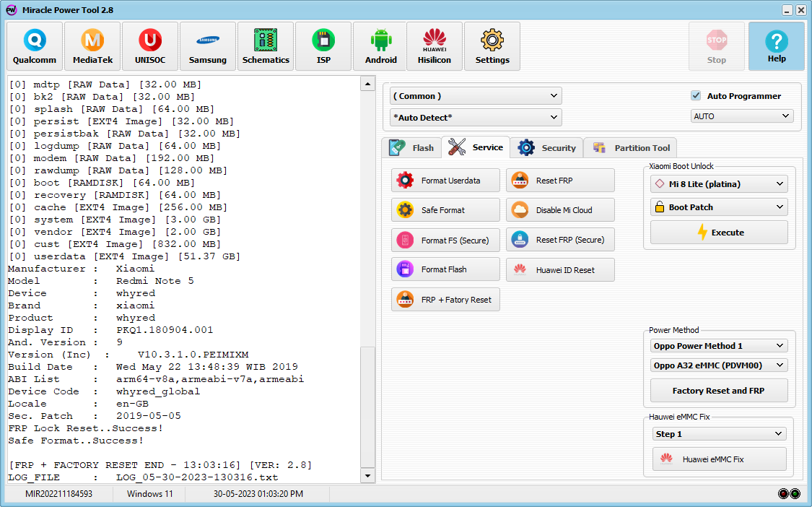Switch to the Security tab
Image resolution: width=812 pixels, height=507 pixels.
point(546,148)
